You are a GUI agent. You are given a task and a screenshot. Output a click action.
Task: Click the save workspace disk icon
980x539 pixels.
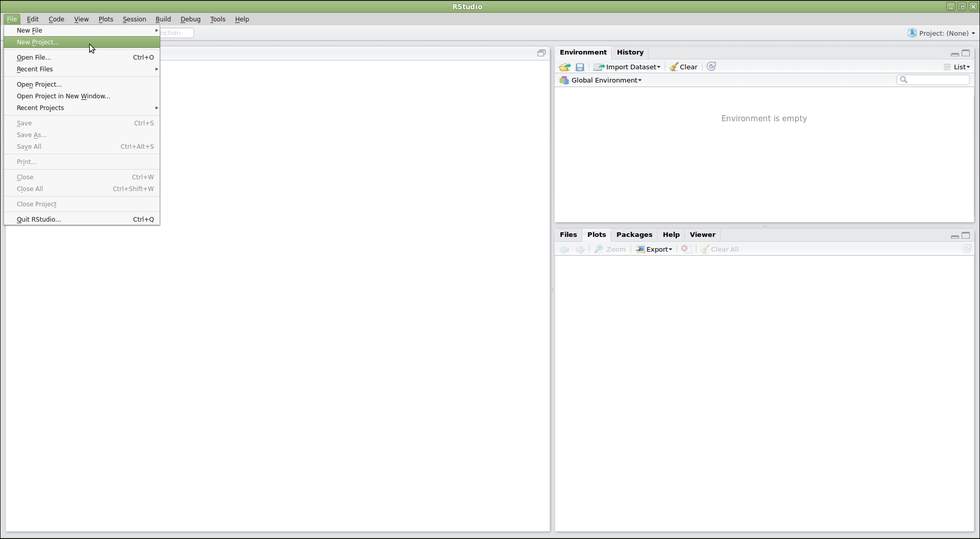click(580, 67)
